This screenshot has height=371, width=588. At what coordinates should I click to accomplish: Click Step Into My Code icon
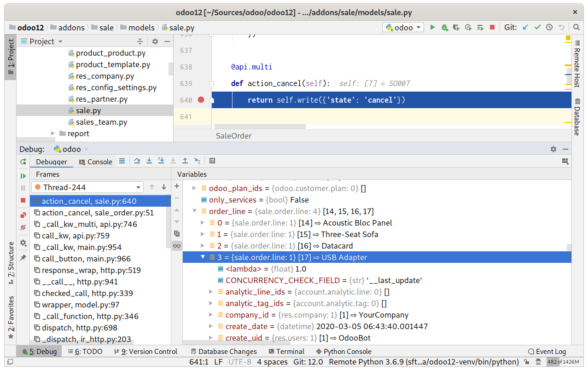point(161,161)
